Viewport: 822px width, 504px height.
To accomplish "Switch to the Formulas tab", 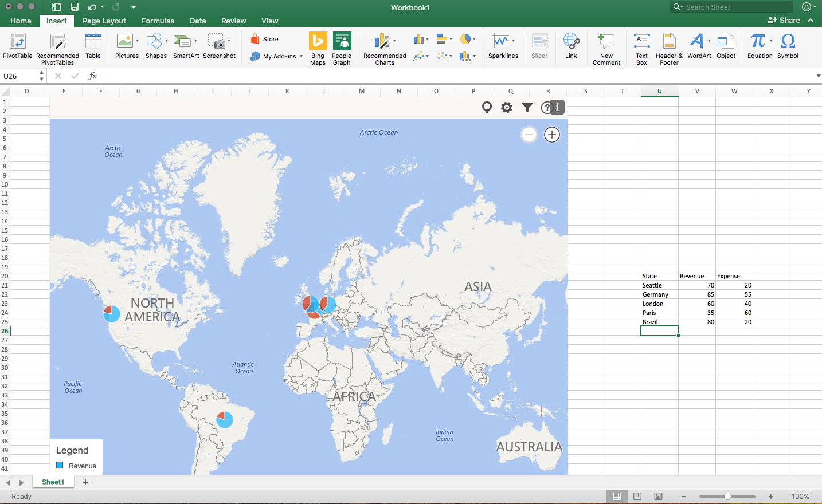I will (x=158, y=21).
